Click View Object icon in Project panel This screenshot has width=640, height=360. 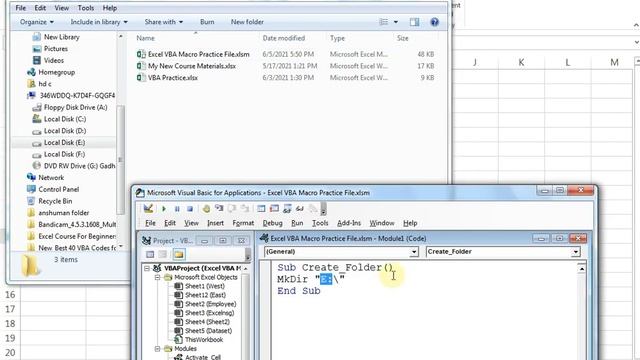(x=163, y=254)
